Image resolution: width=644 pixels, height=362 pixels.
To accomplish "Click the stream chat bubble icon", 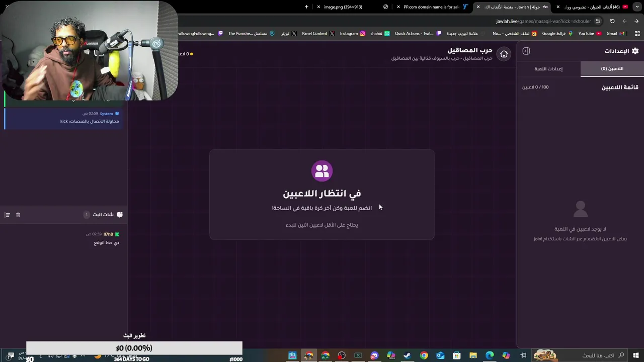I will pyautogui.click(x=120, y=215).
